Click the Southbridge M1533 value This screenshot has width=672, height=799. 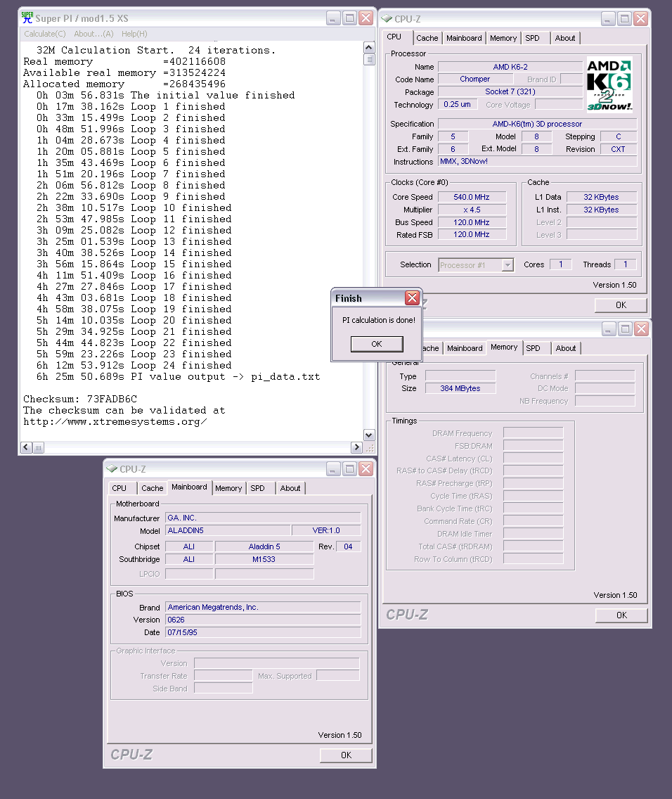(x=264, y=559)
